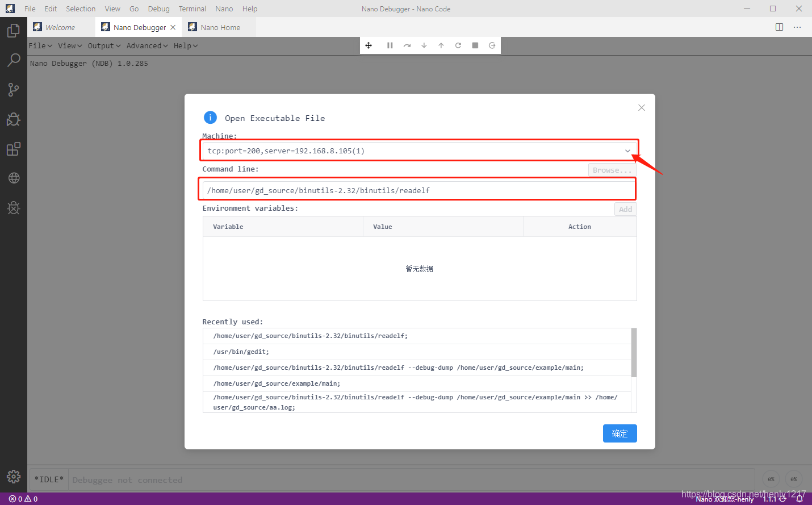Click the Browse... button
The height and width of the screenshot is (505, 812).
tap(612, 170)
